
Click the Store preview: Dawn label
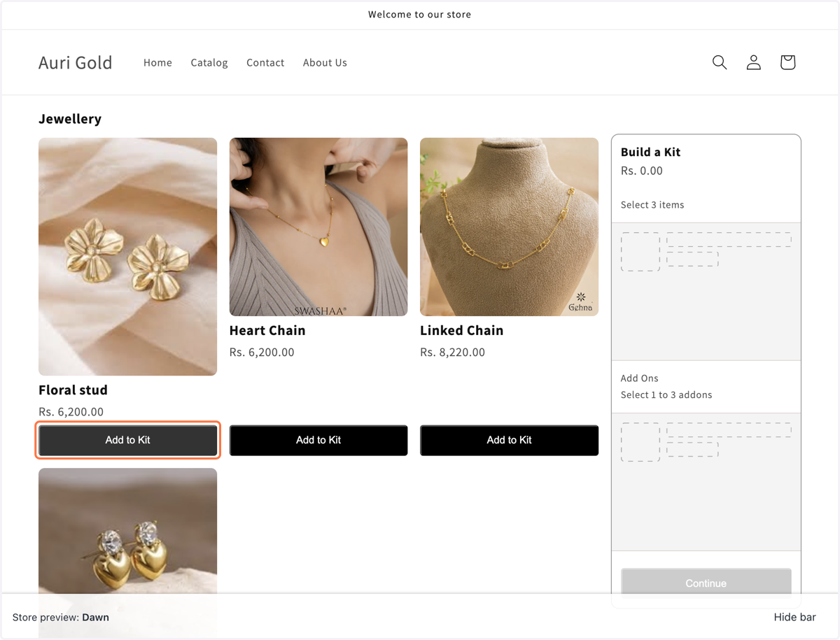coord(61,617)
